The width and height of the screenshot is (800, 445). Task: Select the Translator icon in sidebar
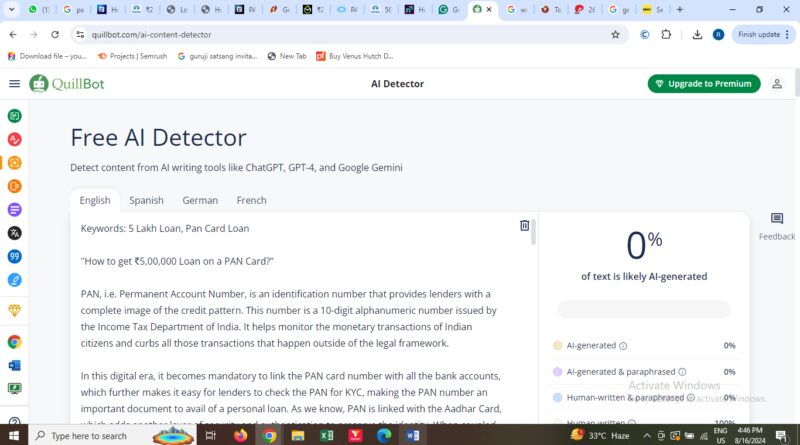(14, 233)
